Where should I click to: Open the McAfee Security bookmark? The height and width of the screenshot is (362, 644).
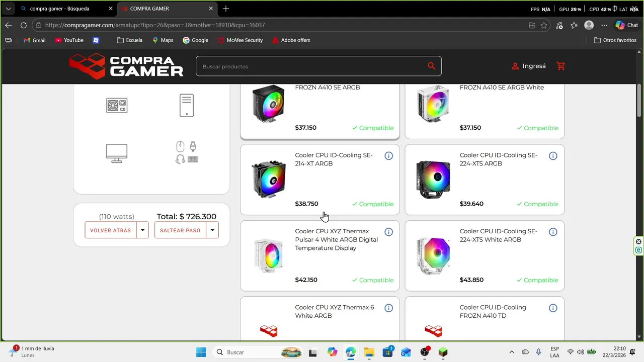pos(240,40)
